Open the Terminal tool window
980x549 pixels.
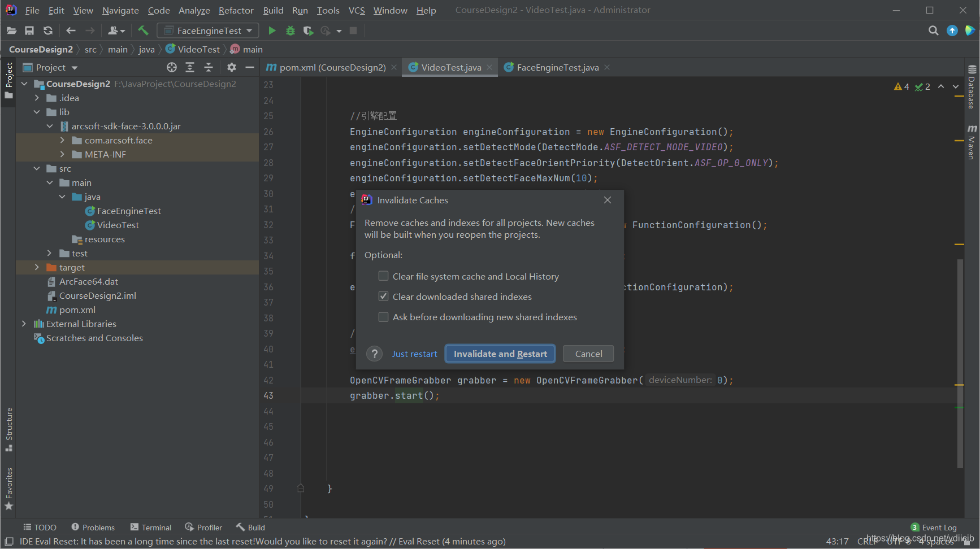[x=150, y=528]
